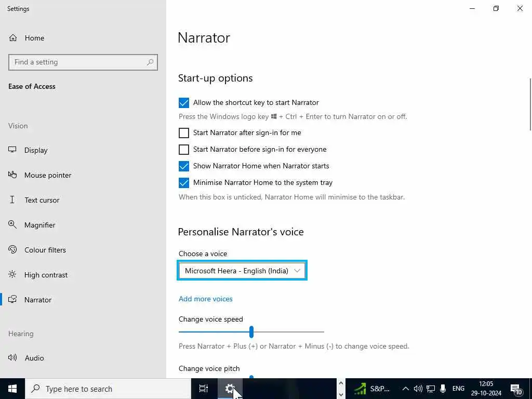The image size is (532, 399).
Task: Open Audio settings page label
Action: coord(34,357)
